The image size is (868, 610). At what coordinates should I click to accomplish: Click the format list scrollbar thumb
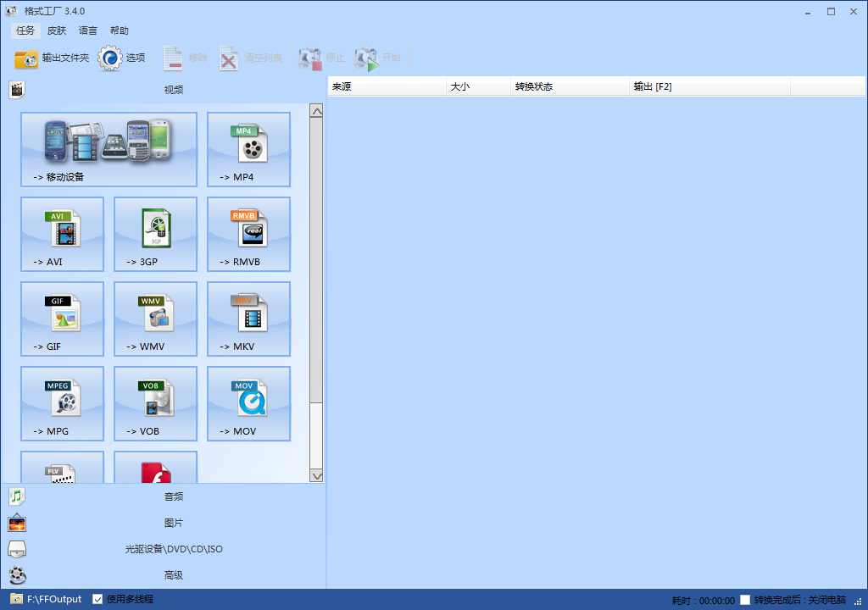pyautogui.click(x=317, y=260)
